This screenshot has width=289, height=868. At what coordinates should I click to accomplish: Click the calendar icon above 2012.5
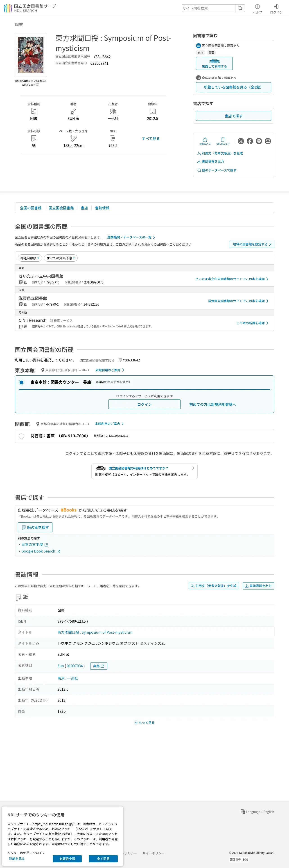click(x=152, y=111)
